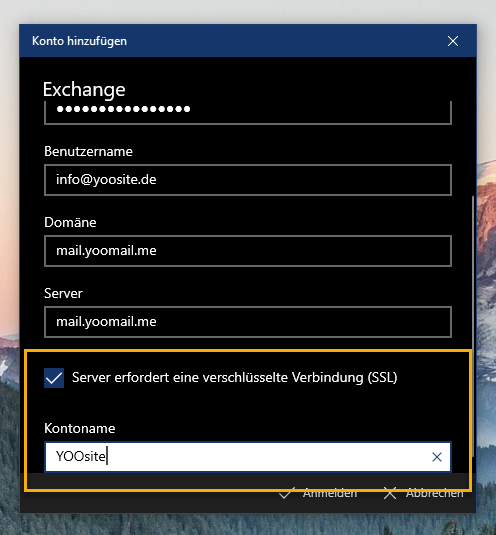Click the Server field containing mail.yoomail.me
Screen dimensions: 496x535
248,322
